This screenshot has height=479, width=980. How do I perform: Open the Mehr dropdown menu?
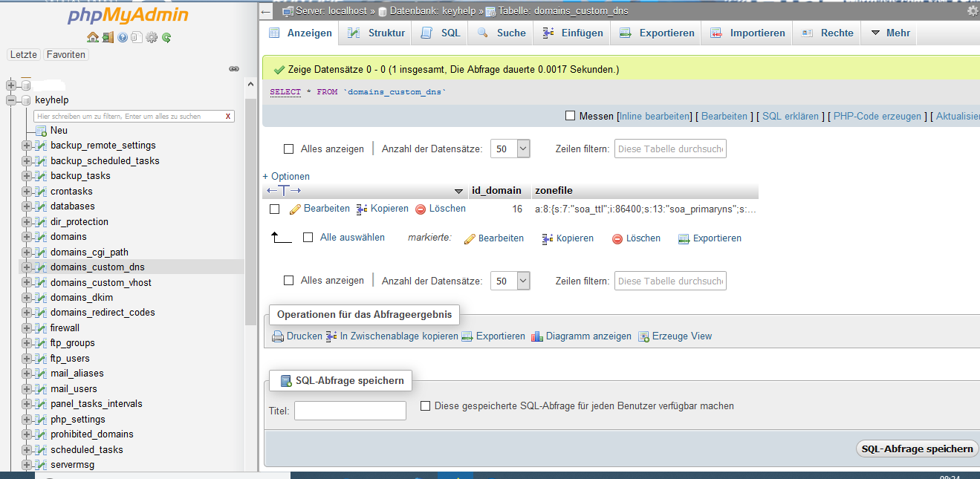(890, 33)
